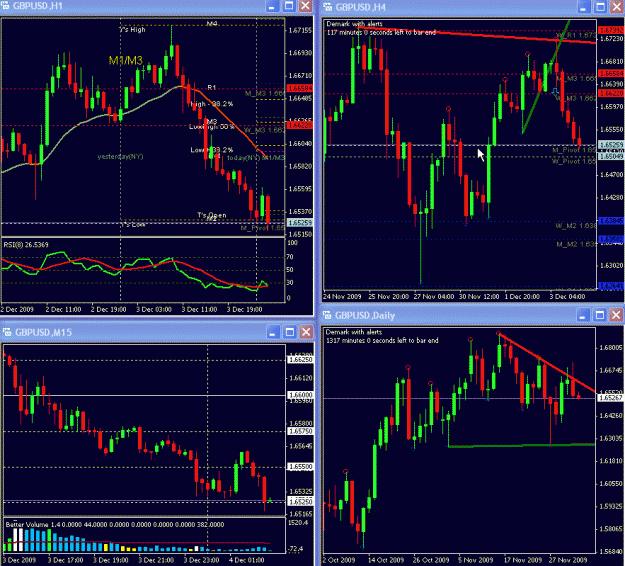Click the GBPUSD,H4 window title icon
This screenshot has height=566, width=625.
(327, 7)
